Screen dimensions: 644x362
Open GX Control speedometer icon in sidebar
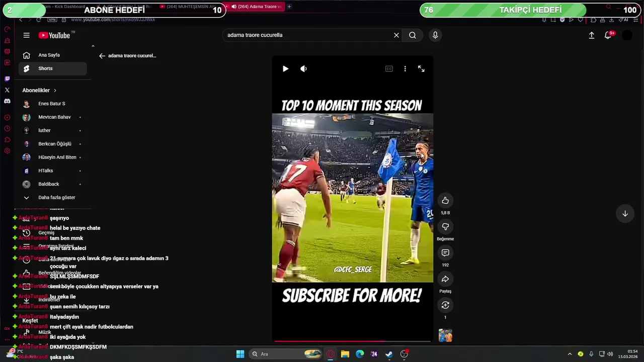[7, 29]
